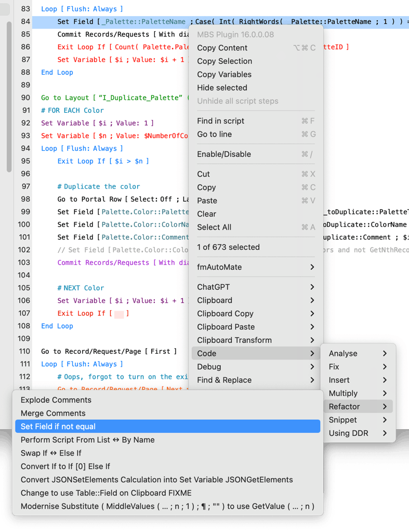The image size is (409, 532).
Task: Click Copy Variables menu item
Action: click(x=256, y=74)
